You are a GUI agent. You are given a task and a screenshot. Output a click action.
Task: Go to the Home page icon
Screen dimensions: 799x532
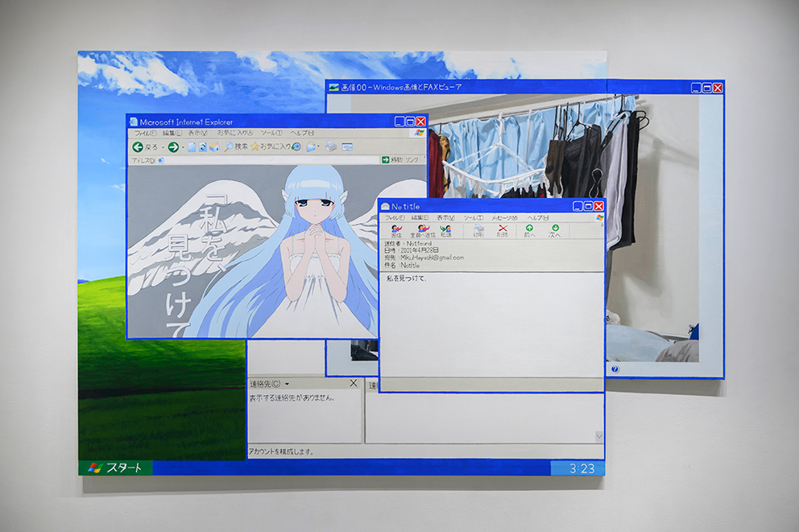coord(214,147)
